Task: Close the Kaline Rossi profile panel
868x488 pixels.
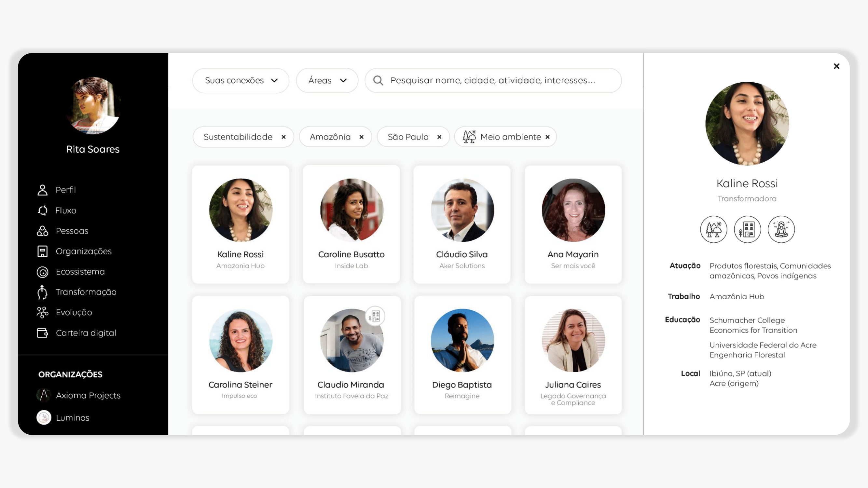Action: pos(836,66)
